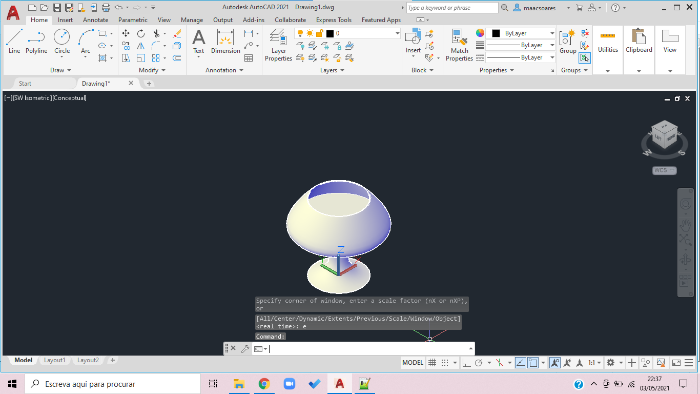
Task: Expand the Draw panel
Action: pyautogui.click(x=61, y=70)
